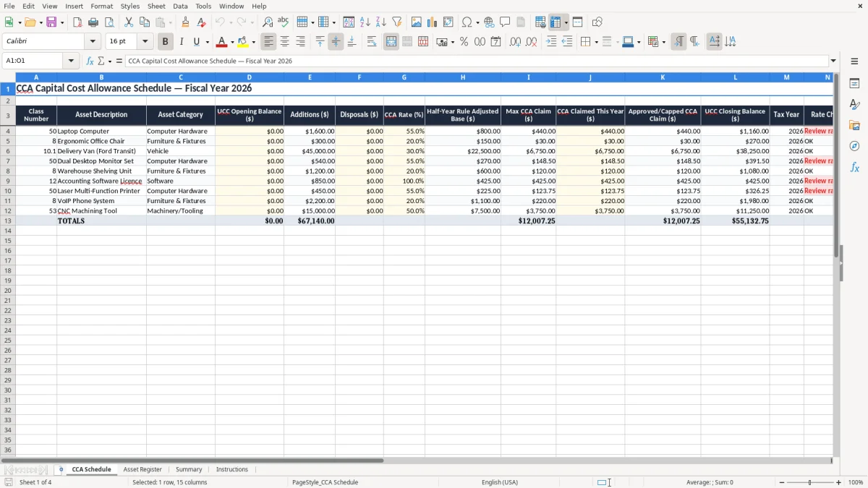Viewport: 868px width, 488px height.
Task: Switch to the Summary sheet tab
Action: pyautogui.click(x=189, y=469)
